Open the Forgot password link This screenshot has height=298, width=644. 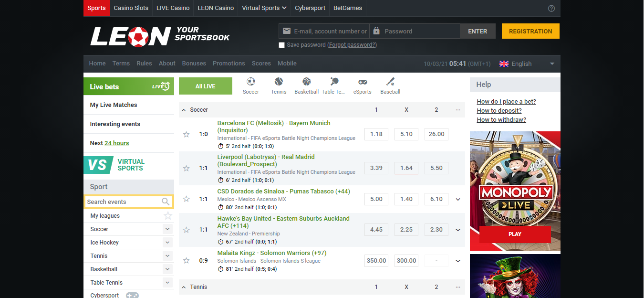(353, 45)
